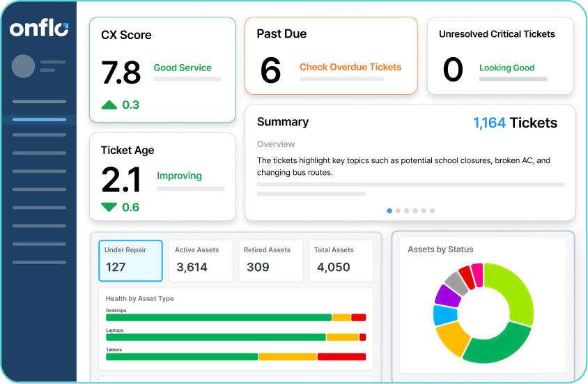Click the yellow segment of Laptops bar
The height and width of the screenshot is (384, 588).
pyautogui.click(x=342, y=337)
